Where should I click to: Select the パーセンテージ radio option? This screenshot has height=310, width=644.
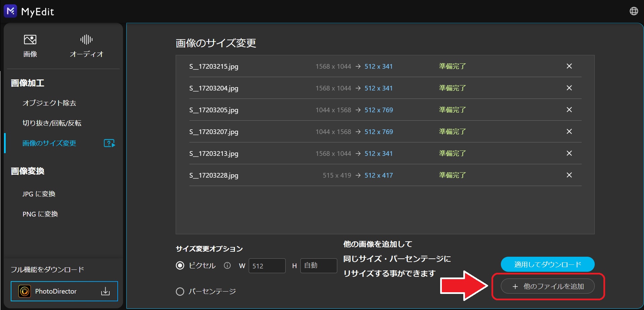click(x=180, y=292)
